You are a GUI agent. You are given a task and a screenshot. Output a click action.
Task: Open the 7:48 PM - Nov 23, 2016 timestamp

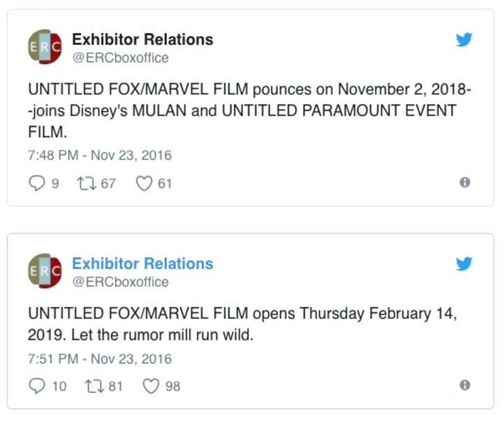tap(99, 155)
